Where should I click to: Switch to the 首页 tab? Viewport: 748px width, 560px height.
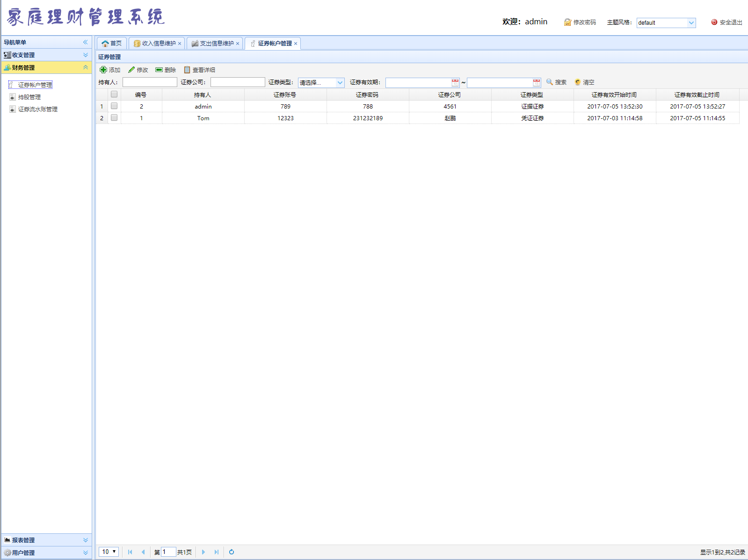coord(112,44)
